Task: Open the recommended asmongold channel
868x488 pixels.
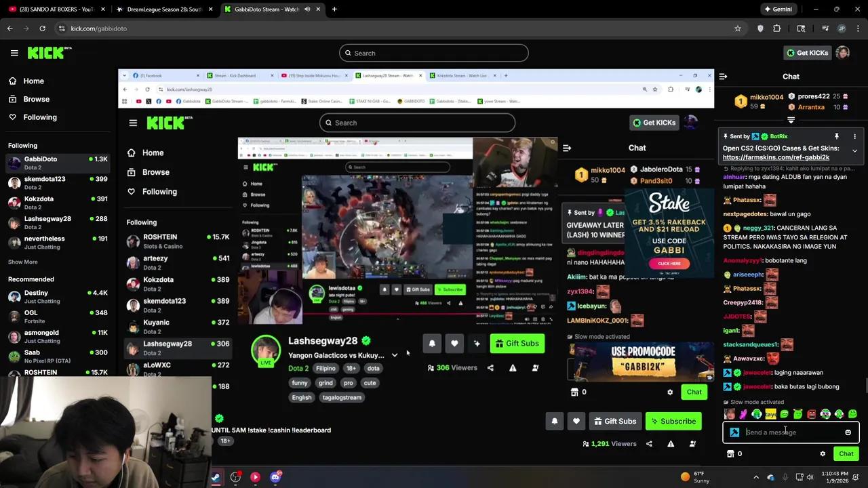Action: (x=58, y=336)
